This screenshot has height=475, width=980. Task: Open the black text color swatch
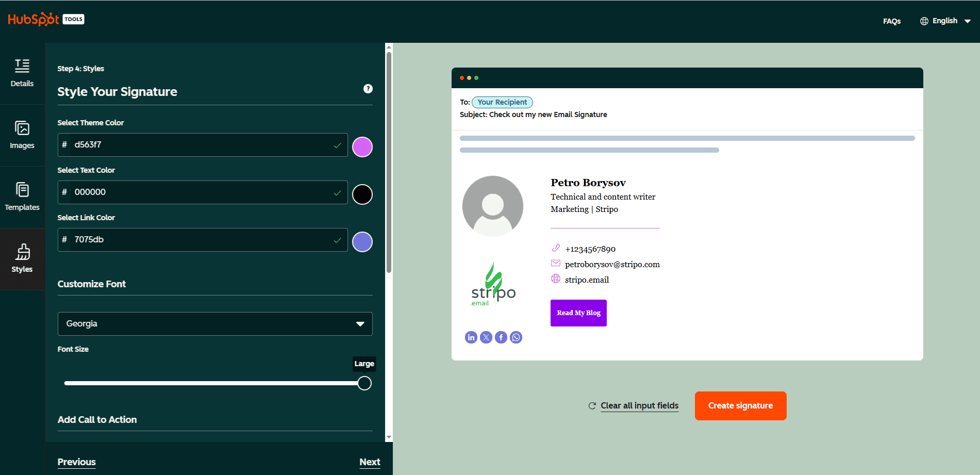tap(362, 194)
